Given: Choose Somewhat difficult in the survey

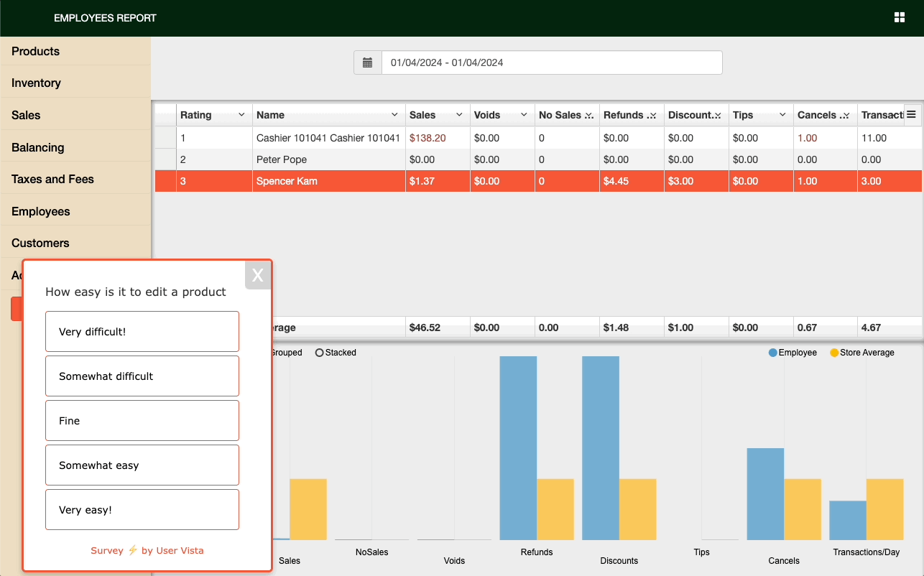Looking at the screenshot, I should pyautogui.click(x=142, y=376).
